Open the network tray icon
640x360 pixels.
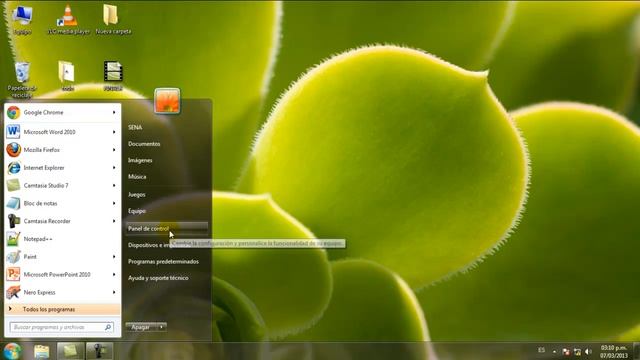(577, 351)
